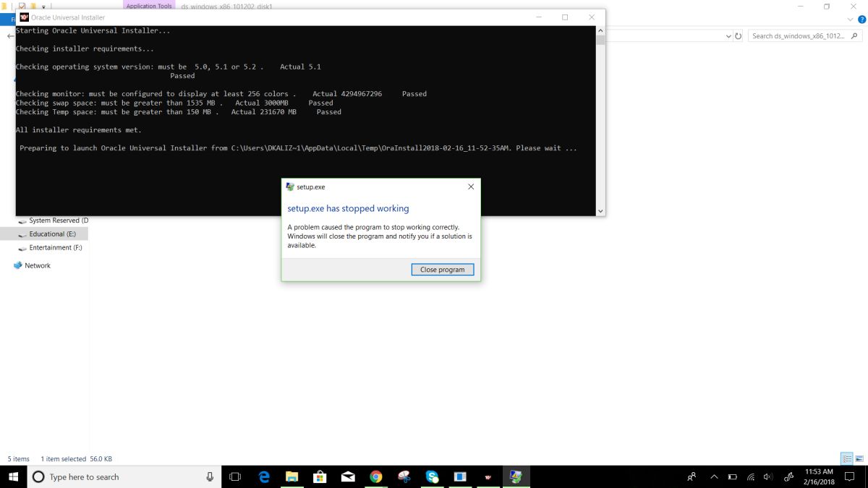Open the Windows Start menu
Image resolution: width=868 pixels, height=488 pixels.
(13, 476)
